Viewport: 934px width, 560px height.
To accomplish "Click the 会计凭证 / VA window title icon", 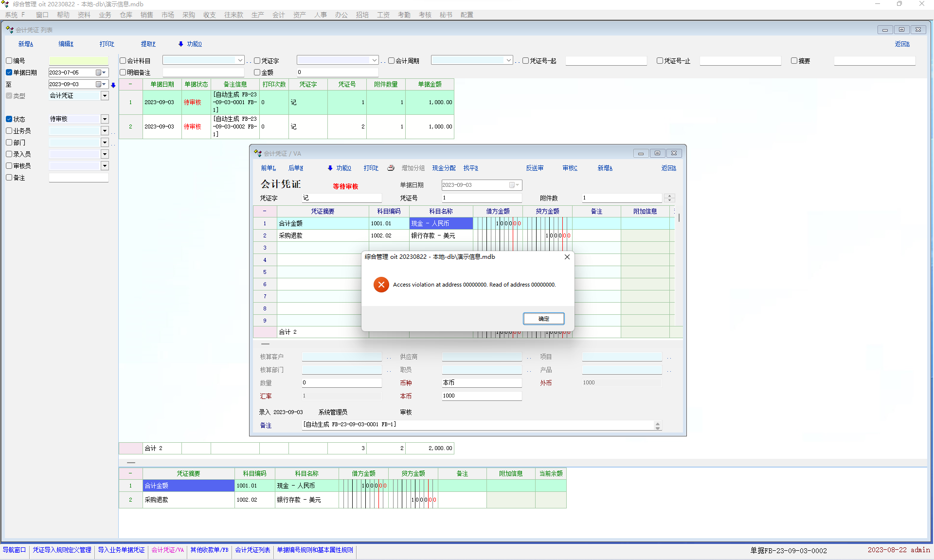I will pos(258,153).
